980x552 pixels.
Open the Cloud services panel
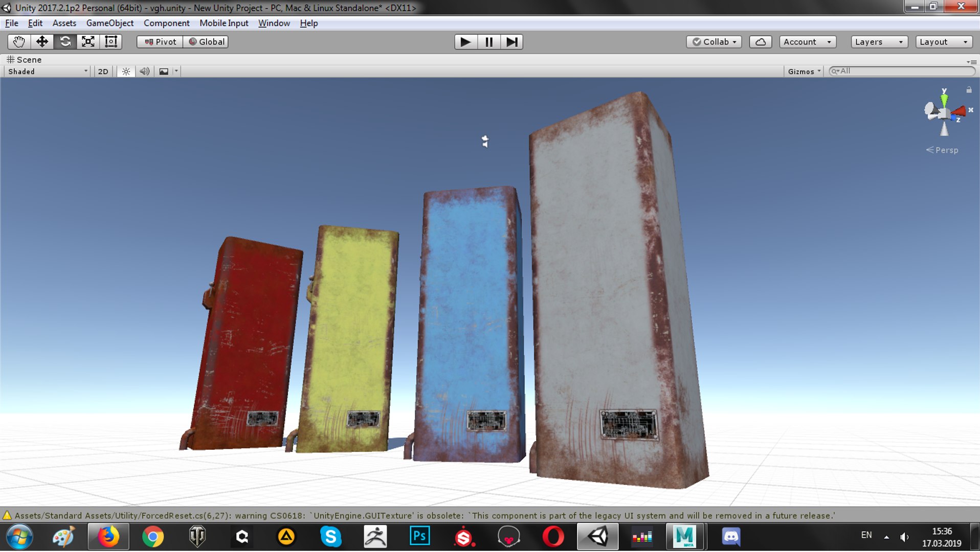[761, 42]
